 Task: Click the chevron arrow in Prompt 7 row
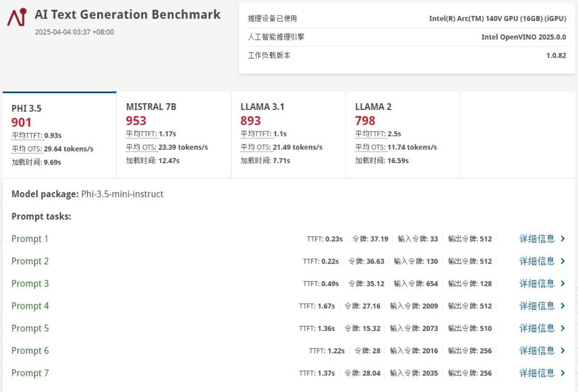click(x=563, y=373)
